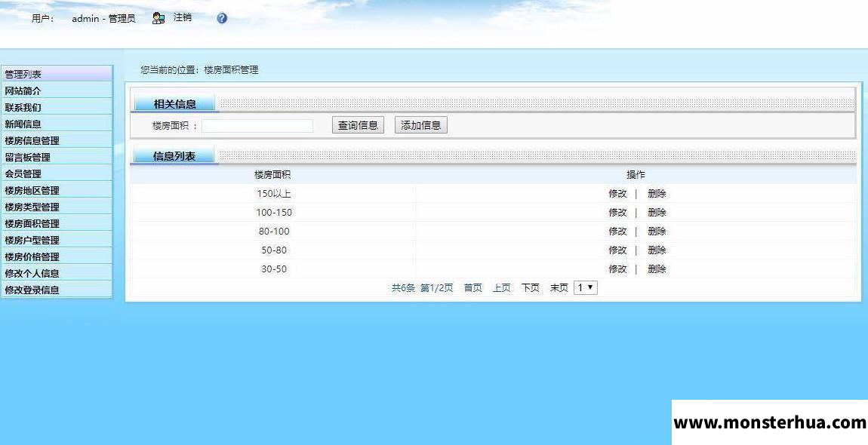Click the logout user icon
This screenshot has width=868, height=445.
click(159, 18)
